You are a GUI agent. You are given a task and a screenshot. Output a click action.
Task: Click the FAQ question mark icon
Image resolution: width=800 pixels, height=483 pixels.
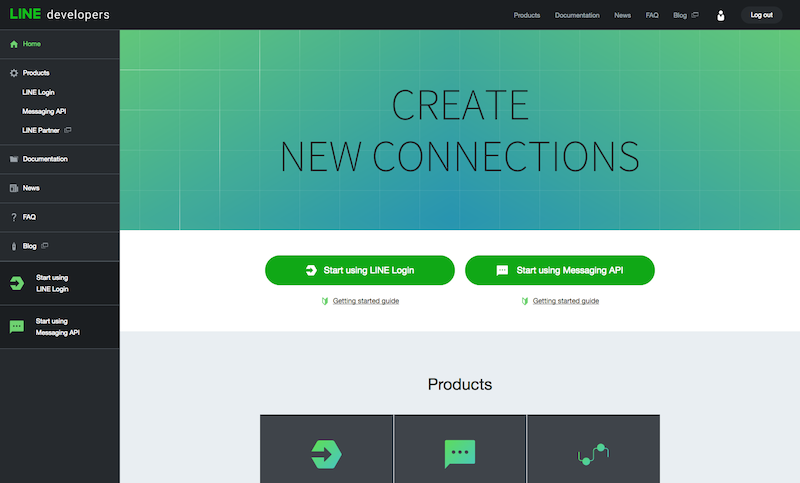click(x=14, y=217)
